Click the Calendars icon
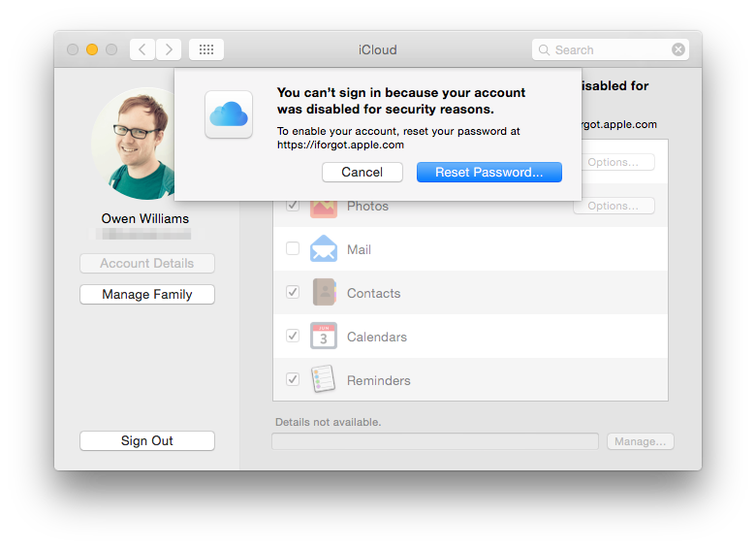This screenshot has height=548, width=756. [324, 336]
